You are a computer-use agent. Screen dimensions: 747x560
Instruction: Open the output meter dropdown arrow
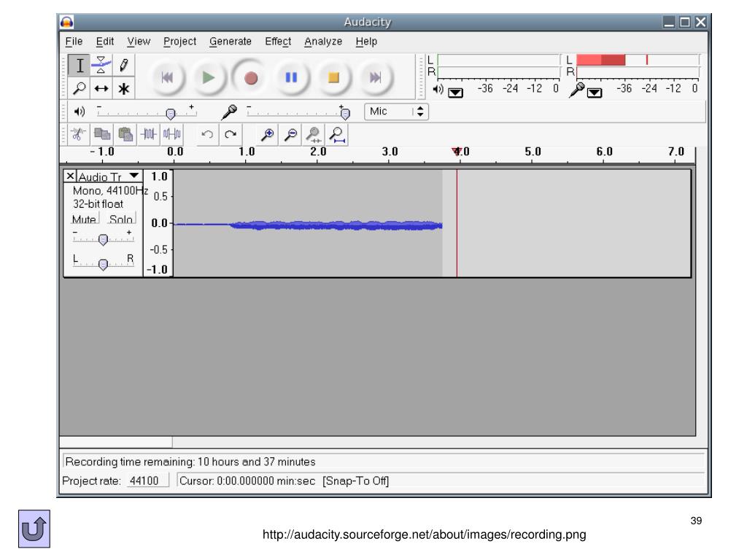455,93
